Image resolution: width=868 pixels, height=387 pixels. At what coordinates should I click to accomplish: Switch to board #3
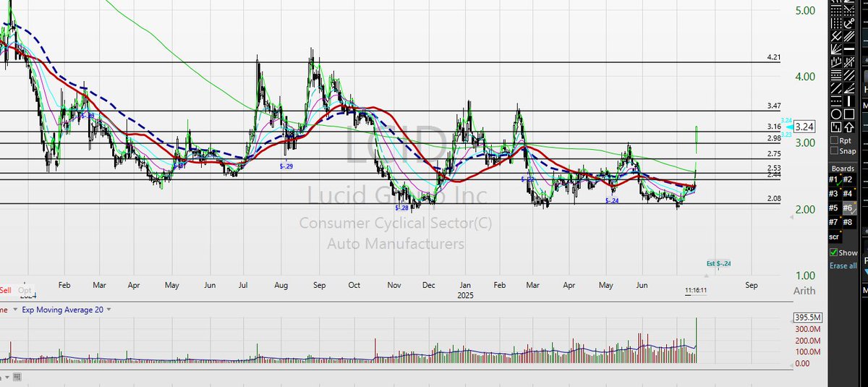tap(835, 193)
